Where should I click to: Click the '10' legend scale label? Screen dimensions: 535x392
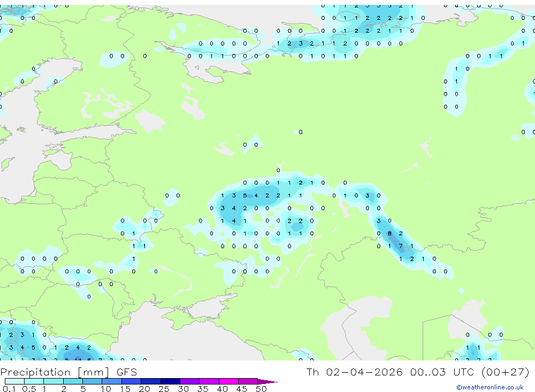point(106,389)
